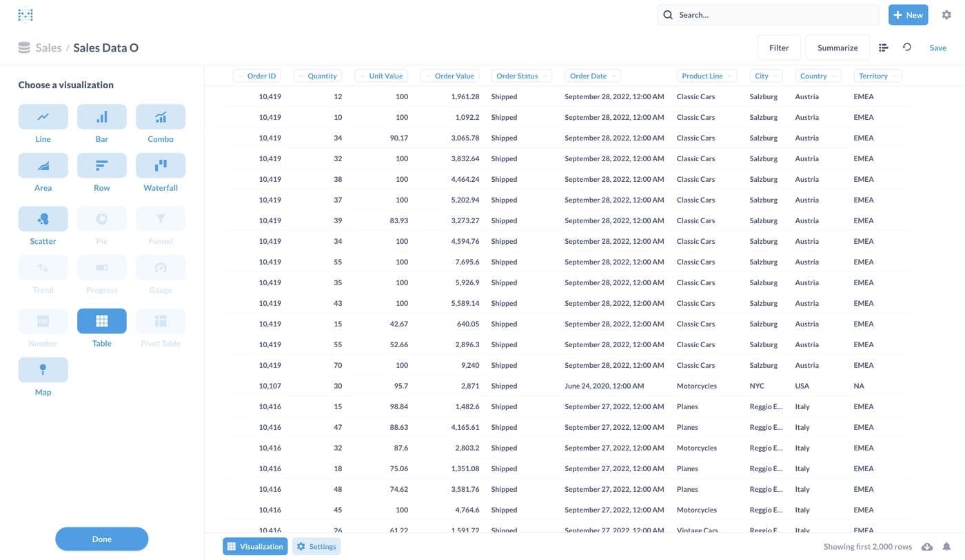Screen dimensions: 965x560
Task: Select the Scatter plot visualization
Action: pyautogui.click(x=43, y=219)
